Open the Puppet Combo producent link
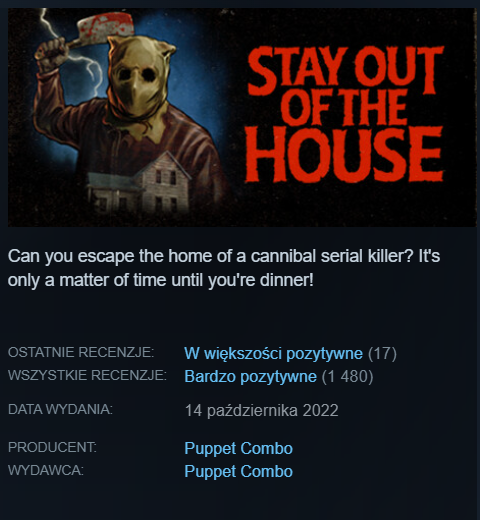The width and height of the screenshot is (480, 520). click(238, 448)
